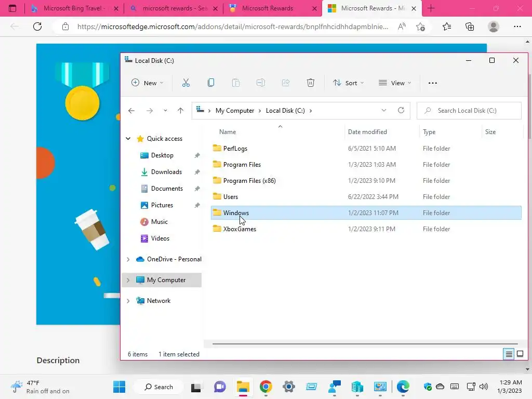Open Edge Read aloud icon in address bar
This screenshot has width=532, height=399.
402,26
